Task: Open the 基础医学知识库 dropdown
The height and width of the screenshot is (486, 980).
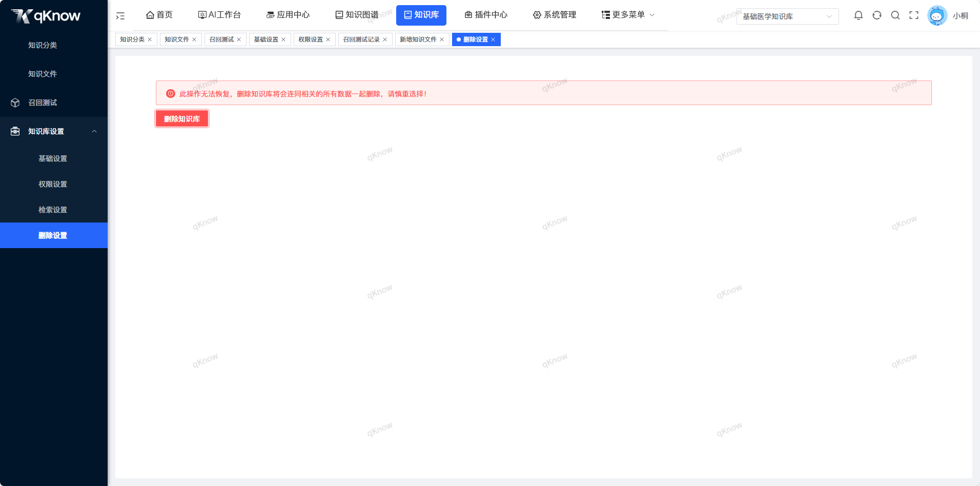Action: click(x=787, y=16)
